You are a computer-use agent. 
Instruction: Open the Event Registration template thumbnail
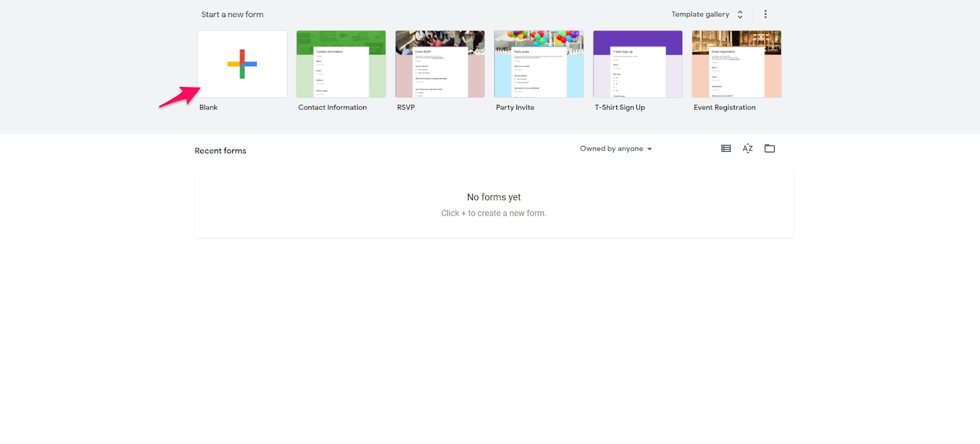coord(737,64)
